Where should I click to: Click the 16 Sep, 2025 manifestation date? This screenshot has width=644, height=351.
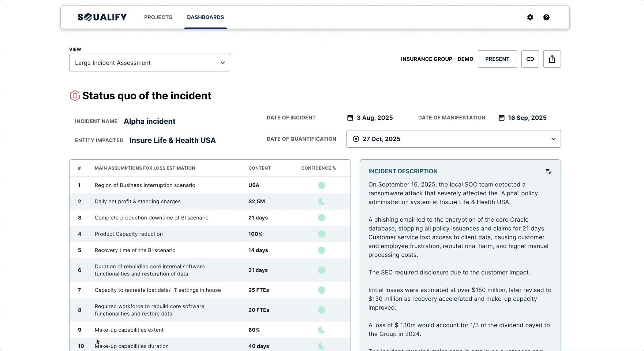tap(527, 118)
